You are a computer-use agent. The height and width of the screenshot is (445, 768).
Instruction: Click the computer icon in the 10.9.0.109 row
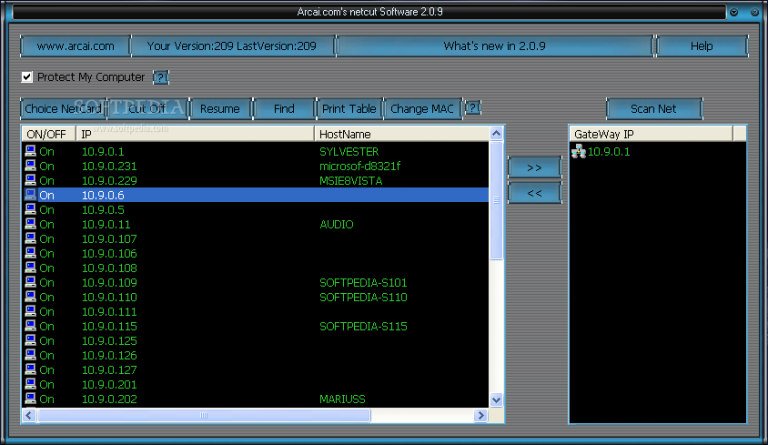[30, 283]
